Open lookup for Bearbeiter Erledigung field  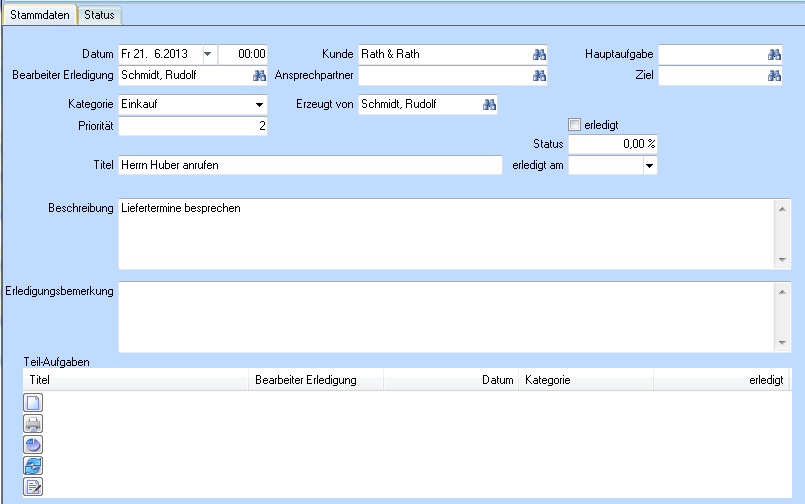(259, 75)
